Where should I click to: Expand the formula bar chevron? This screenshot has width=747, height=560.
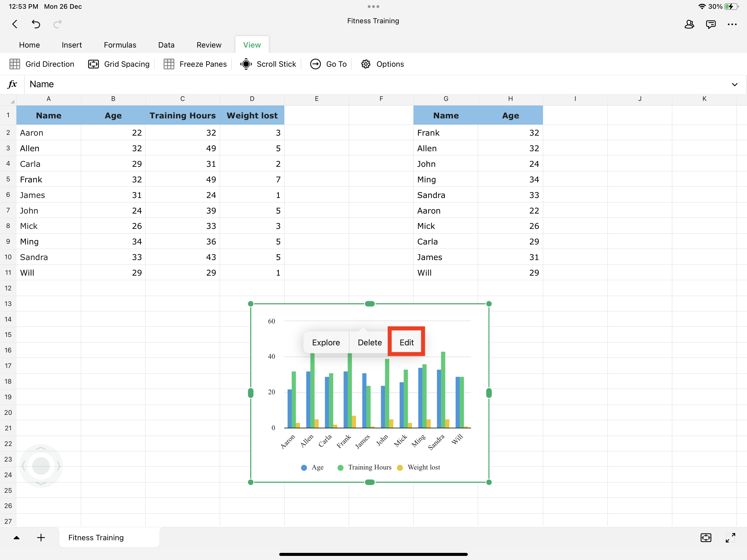pyautogui.click(x=734, y=84)
